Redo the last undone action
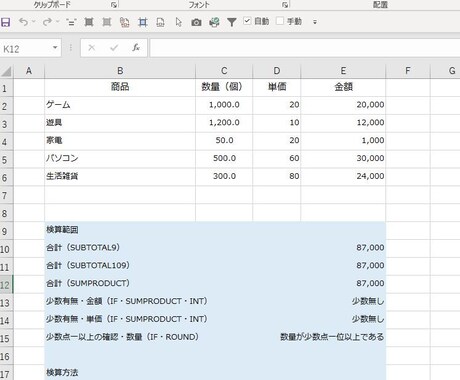 (x=47, y=22)
